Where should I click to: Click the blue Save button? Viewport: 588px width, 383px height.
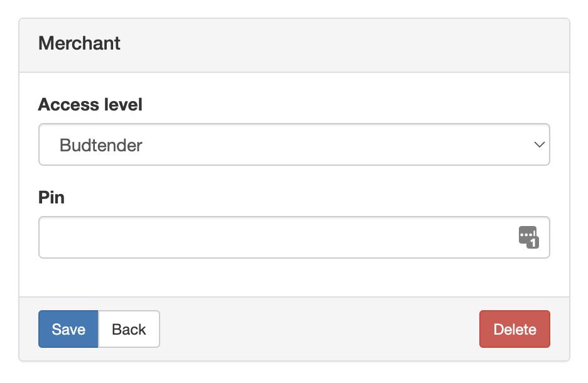tap(68, 329)
